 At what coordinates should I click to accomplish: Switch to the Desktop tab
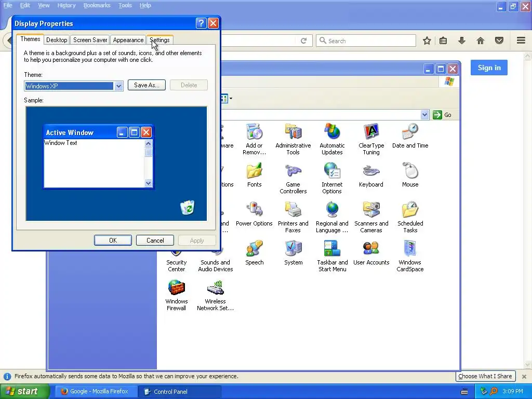click(x=57, y=40)
